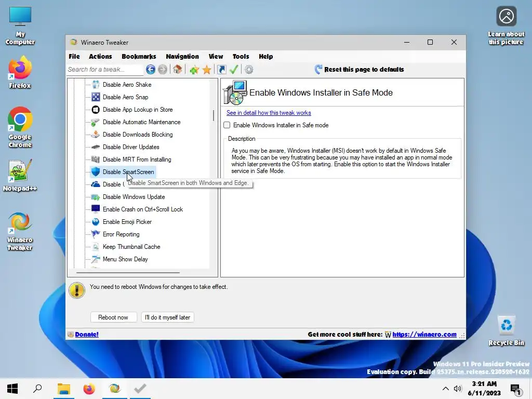The height and width of the screenshot is (399, 532).
Task: Click the Disable Aero Shake icon
Action: pos(96,85)
